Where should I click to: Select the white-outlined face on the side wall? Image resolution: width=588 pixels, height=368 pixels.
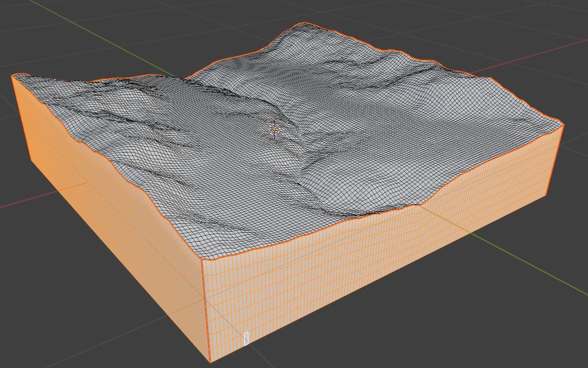(246, 339)
